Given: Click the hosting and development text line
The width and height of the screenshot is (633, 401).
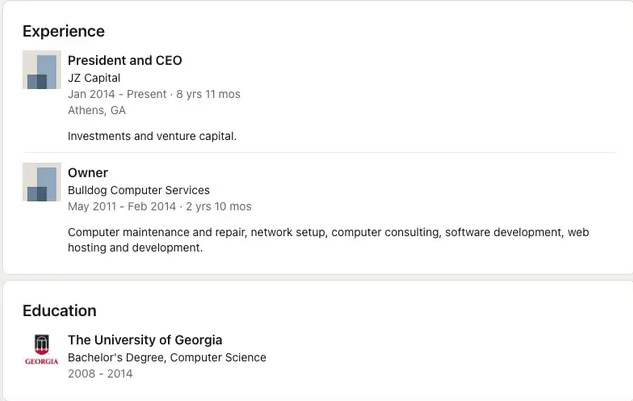Looking at the screenshot, I should point(135,248).
